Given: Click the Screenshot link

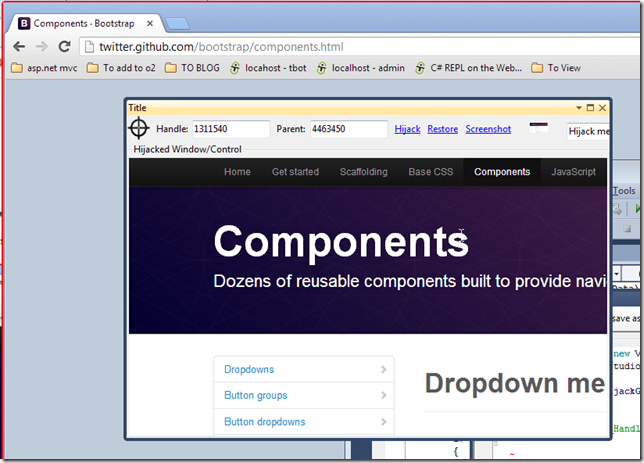Looking at the screenshot, I should pyautogui.click(x=488, y=129).
